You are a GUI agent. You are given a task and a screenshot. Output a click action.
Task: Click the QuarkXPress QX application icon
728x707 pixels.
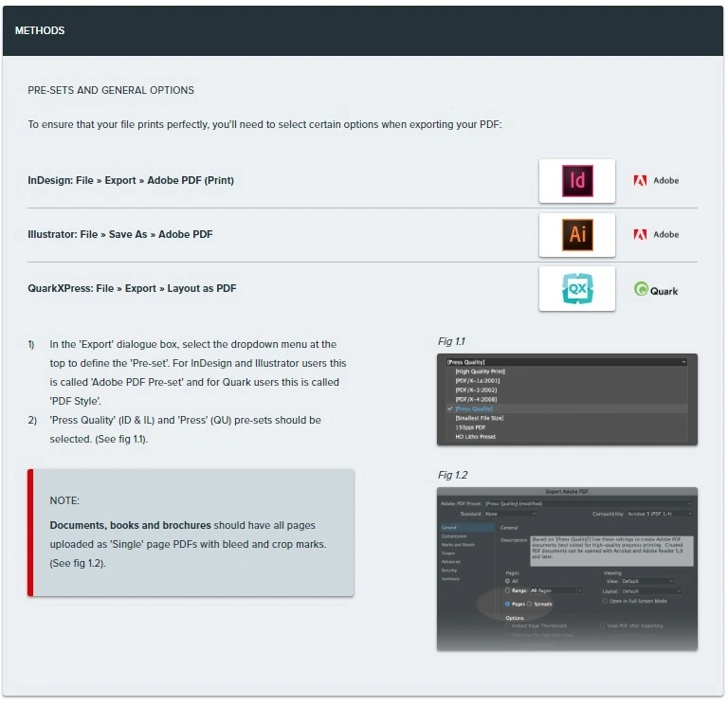577,288
